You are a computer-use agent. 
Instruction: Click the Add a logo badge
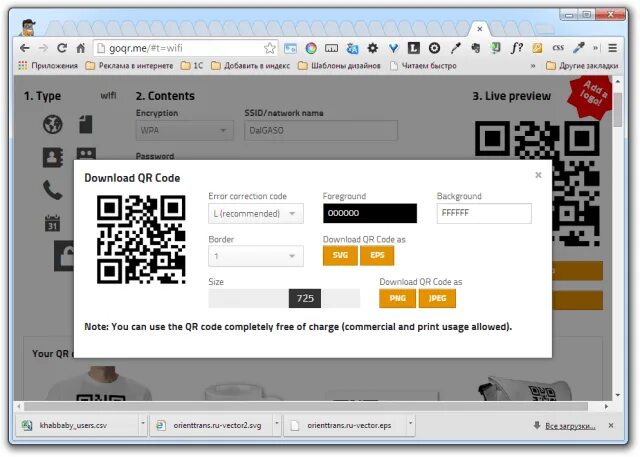(x=591, y=98)
